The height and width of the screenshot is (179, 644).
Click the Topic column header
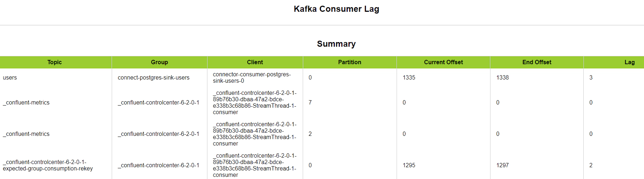[55, 62]
